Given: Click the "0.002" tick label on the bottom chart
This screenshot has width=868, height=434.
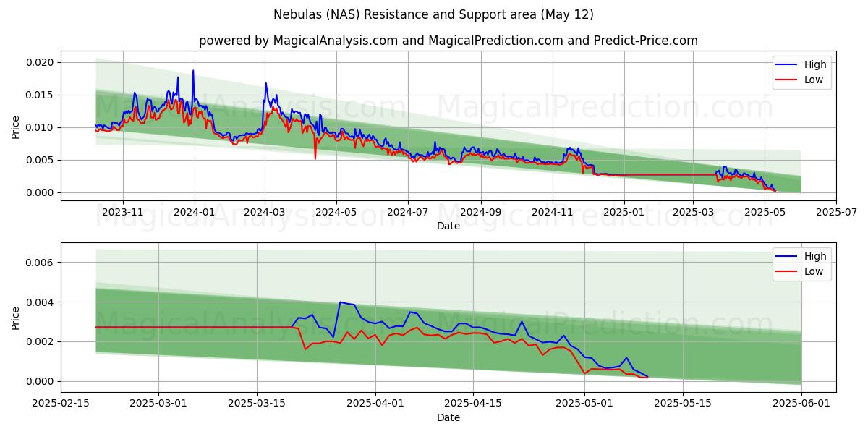Looking at the screenshot, I should click(41, 341).
